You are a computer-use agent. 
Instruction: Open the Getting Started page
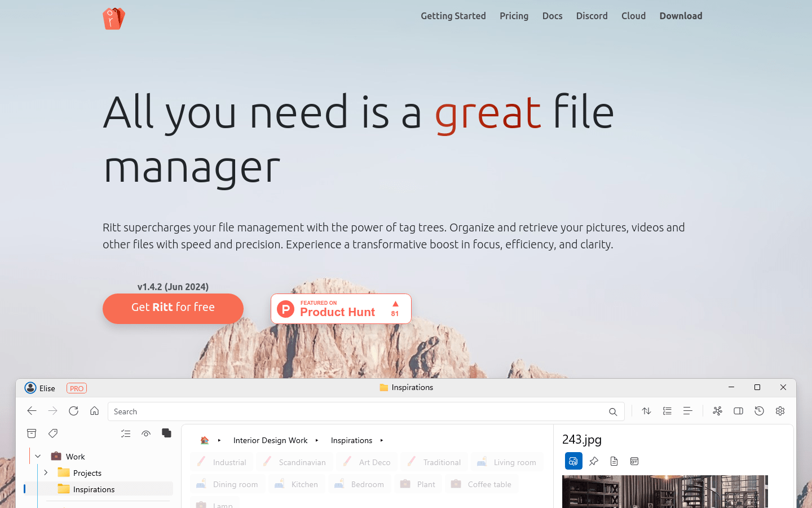453,16
